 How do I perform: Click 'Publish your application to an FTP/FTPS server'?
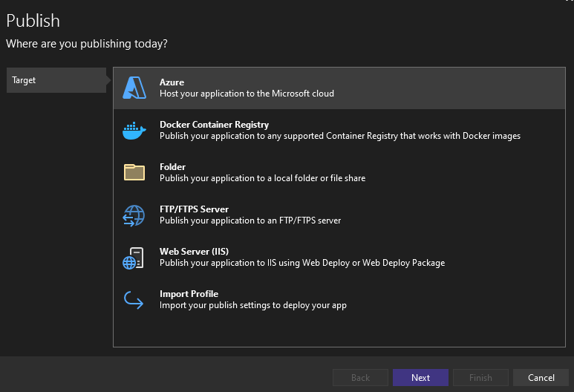250,220
